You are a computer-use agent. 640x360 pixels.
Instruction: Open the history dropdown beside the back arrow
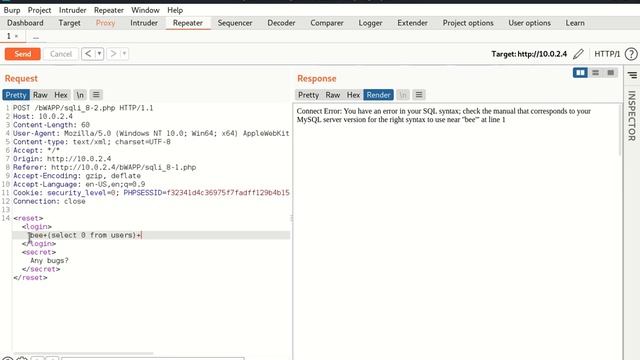[x=99, y=54]
